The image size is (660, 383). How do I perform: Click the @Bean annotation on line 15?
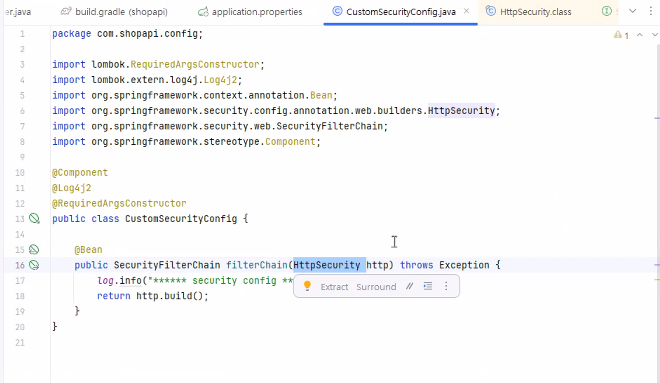tap(88, 250)
